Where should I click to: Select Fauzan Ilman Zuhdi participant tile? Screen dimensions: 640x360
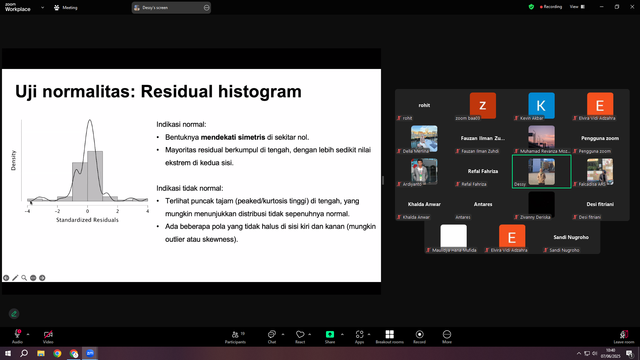coord(483,139)
